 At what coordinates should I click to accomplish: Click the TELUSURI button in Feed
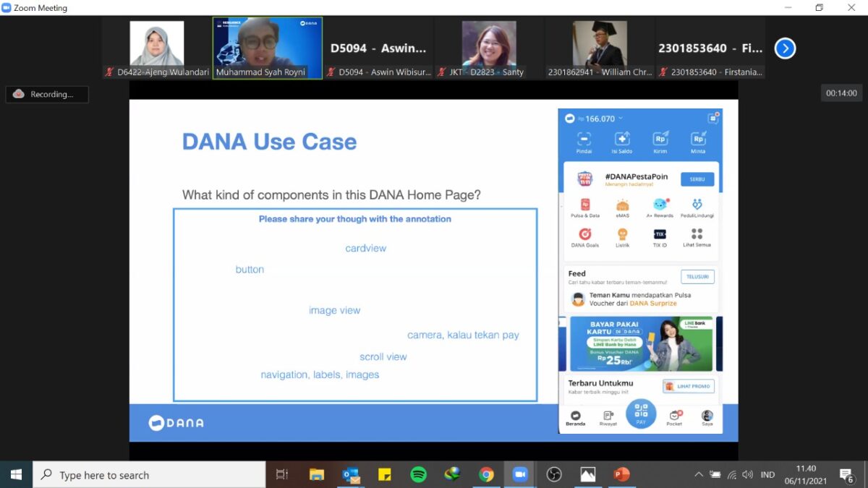click(697, 277)
